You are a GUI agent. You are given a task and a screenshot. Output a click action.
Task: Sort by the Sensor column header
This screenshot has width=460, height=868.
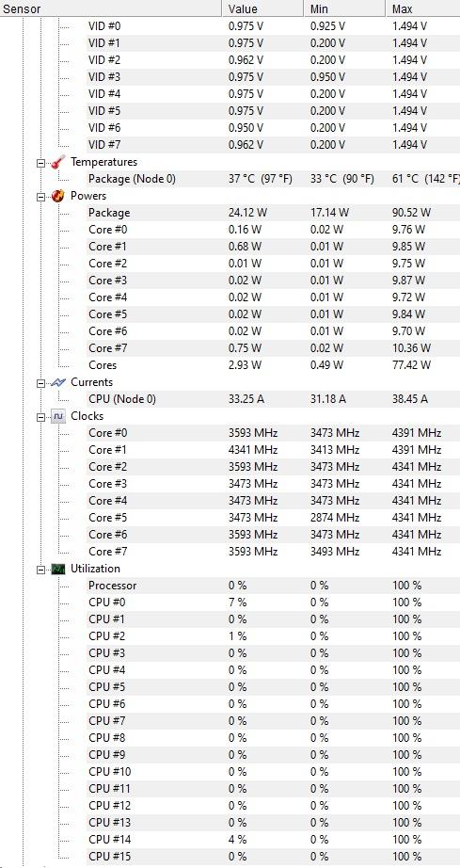[x=111, y=8]
